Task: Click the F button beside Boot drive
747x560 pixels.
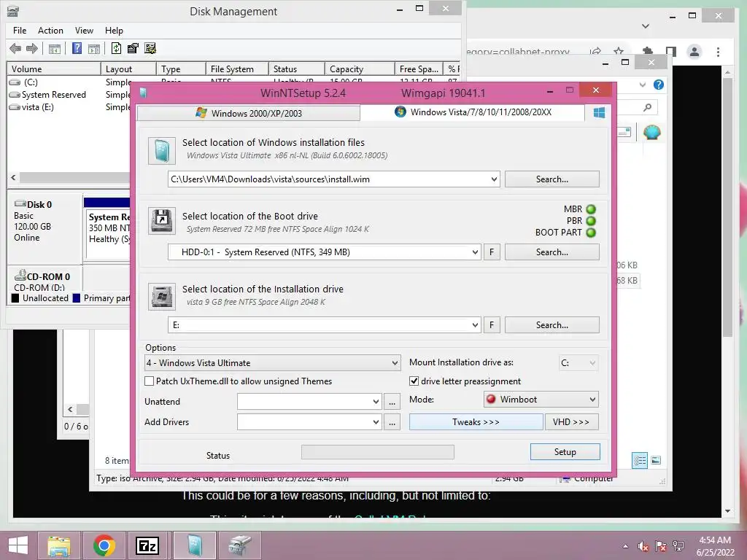Action: point(492,252)
